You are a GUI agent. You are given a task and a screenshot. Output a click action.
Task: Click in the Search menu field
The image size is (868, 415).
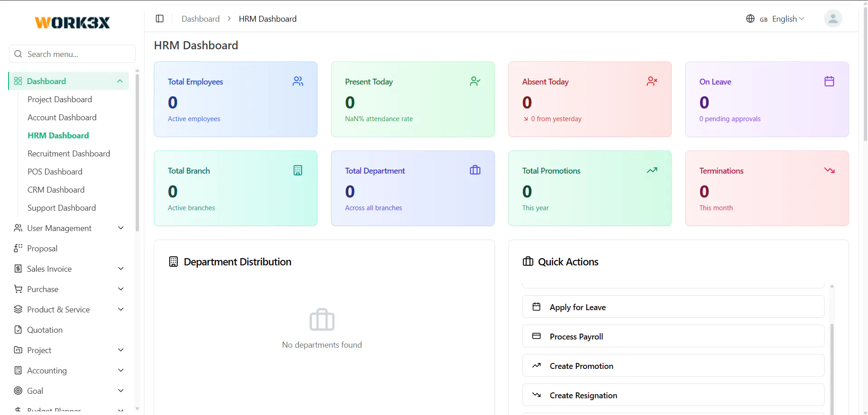(72, 54)
